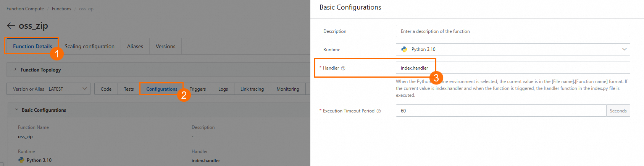Open the Version or Alias LATEST dropdown
This screenshot has width=644, height=166.
pos(48,89)
